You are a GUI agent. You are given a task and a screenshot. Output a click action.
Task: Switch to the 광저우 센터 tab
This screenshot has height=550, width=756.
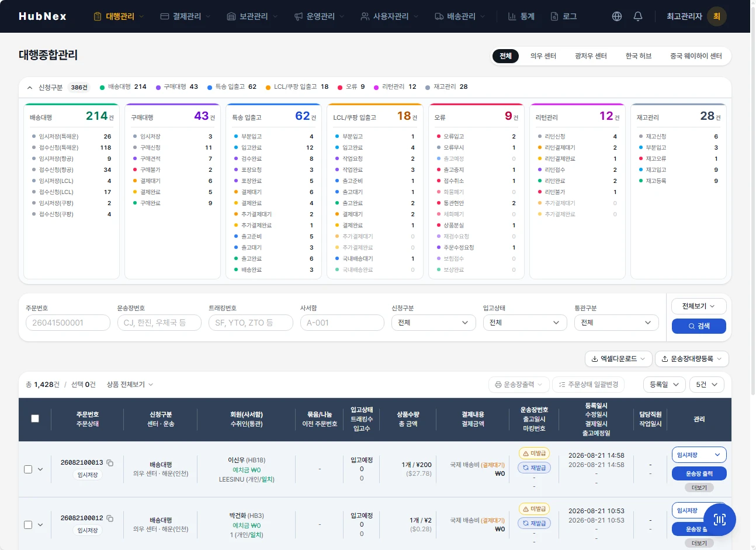coord(591,56)
